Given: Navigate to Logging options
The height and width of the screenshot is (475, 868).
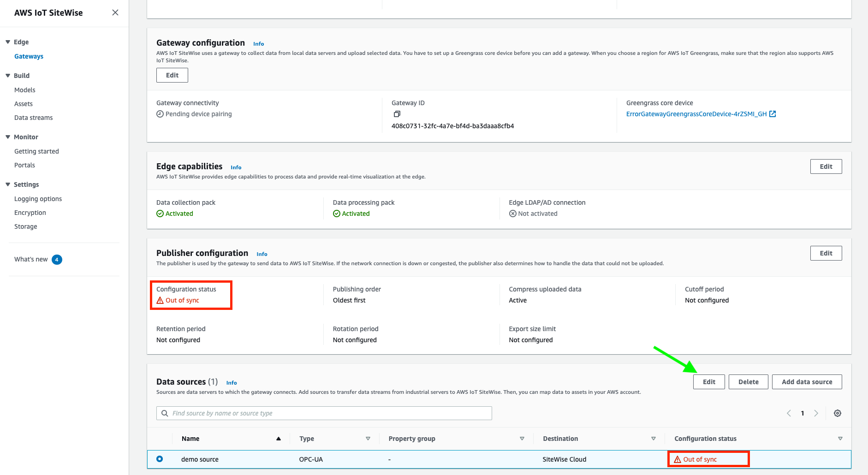Looking at the screenshot, I should pyautogui.click(x=38, y=199).
